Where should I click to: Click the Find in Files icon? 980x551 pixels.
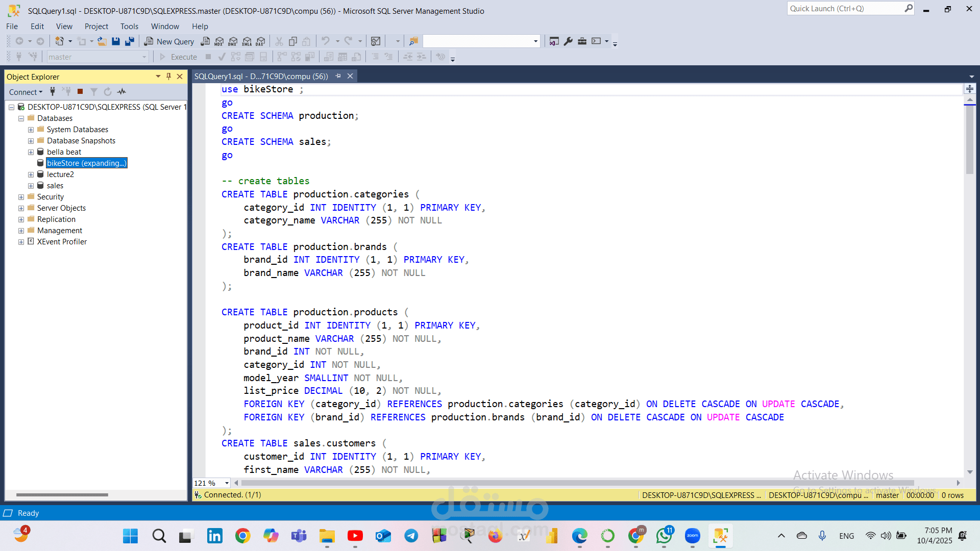[x=413, y=41]
